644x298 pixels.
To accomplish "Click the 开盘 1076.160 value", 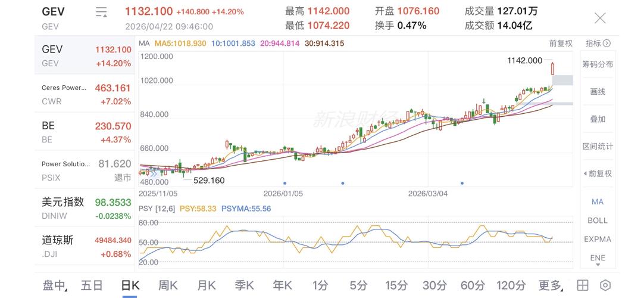I will [408, 11].
